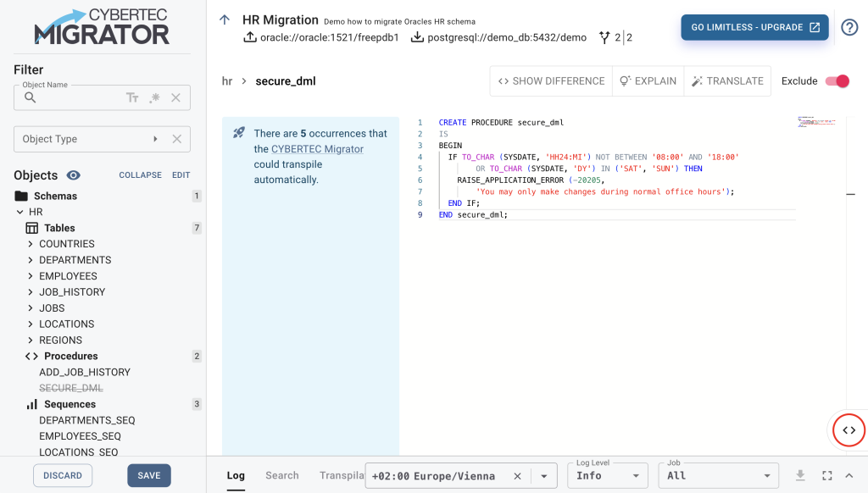Save changes with the SAVE button
The height and width of the screenshot is (493, 868).
click(149, 475)
